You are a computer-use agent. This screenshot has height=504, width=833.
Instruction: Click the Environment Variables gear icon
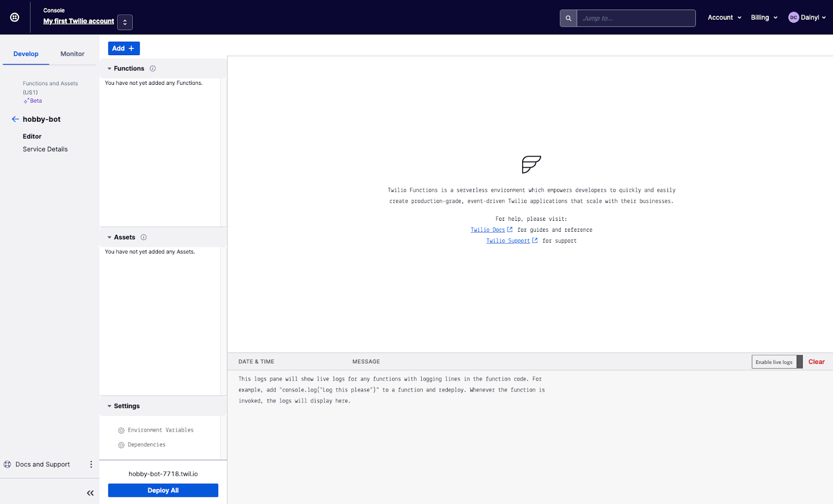tap(121, 431)
